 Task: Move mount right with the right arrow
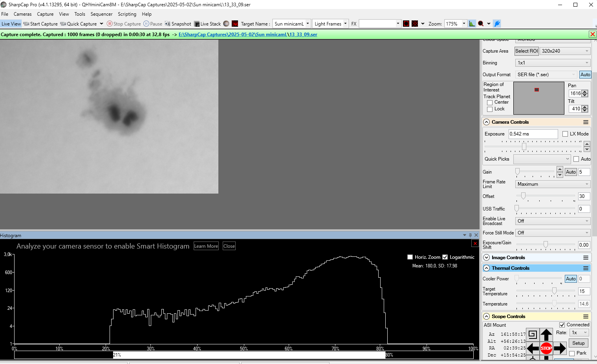pyautogui.click(x=560, y=348)
